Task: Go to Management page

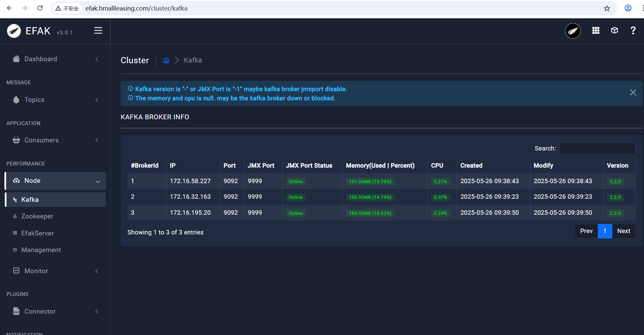Action: point(41,250)
